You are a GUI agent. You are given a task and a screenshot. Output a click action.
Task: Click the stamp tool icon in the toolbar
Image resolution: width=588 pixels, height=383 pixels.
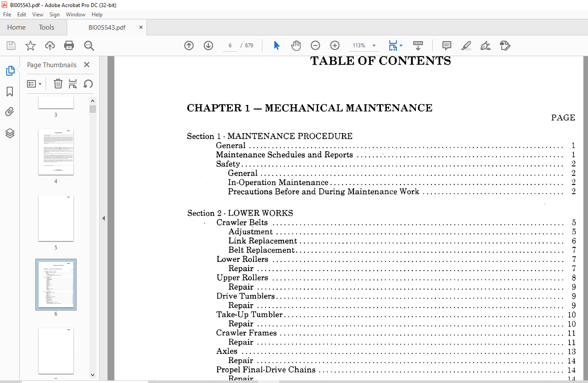505,46
